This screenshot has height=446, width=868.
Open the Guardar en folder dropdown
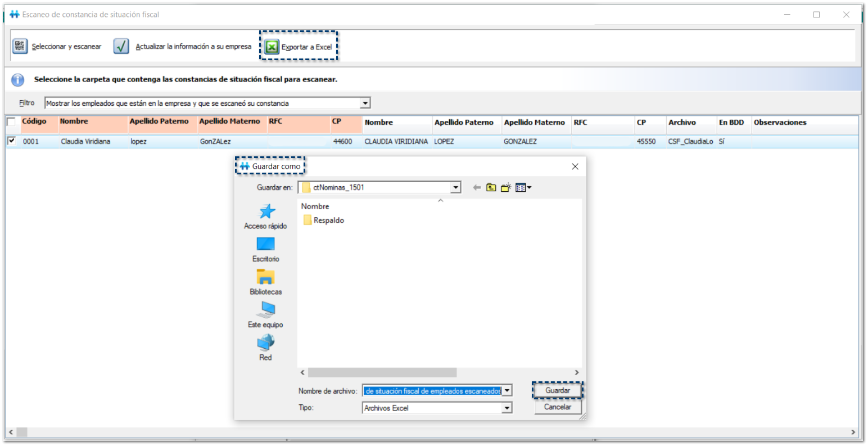point(456,188)
